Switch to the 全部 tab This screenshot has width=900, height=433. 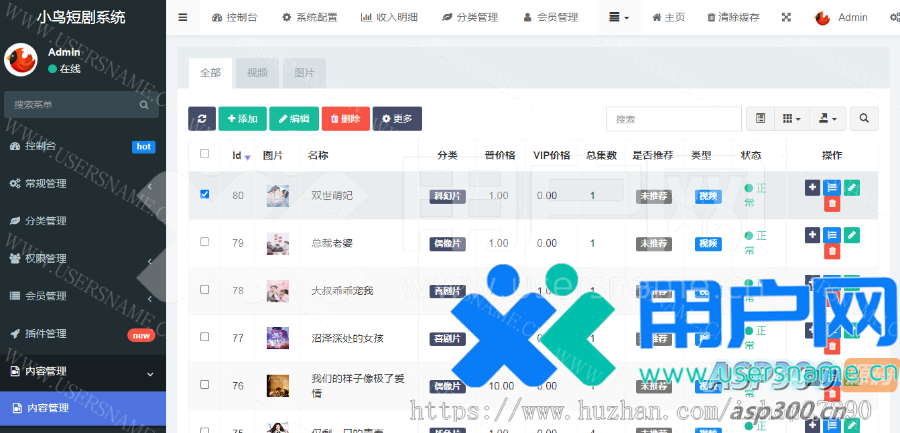(x=210, y=73)
